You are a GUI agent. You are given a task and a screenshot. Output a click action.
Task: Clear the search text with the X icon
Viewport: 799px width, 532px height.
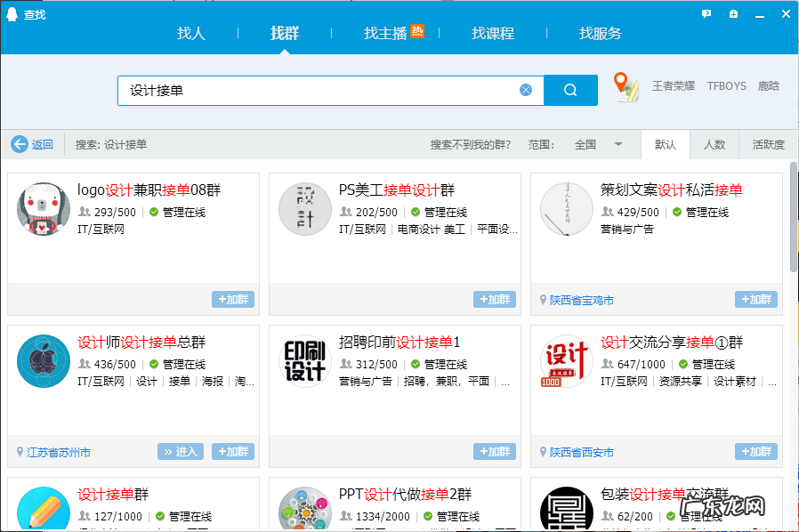(525, 89)
